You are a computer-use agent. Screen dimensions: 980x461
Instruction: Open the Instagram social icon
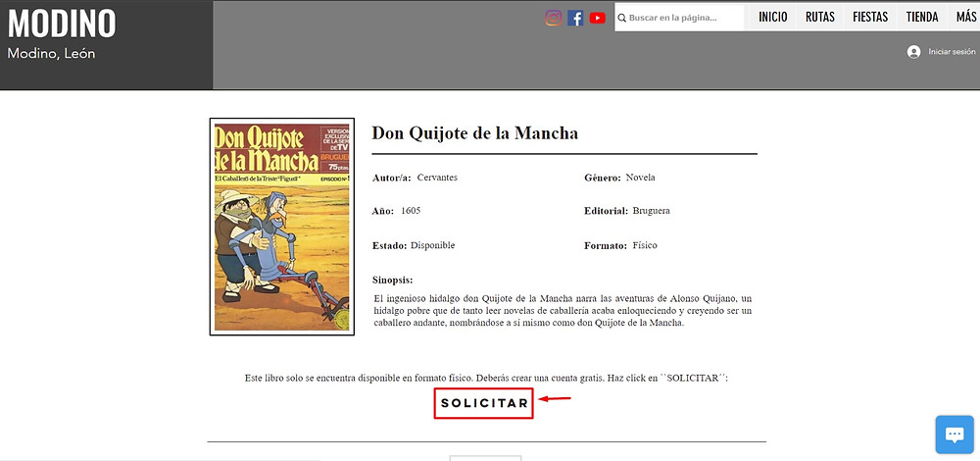pyautogui.click(x=553, y=18)
